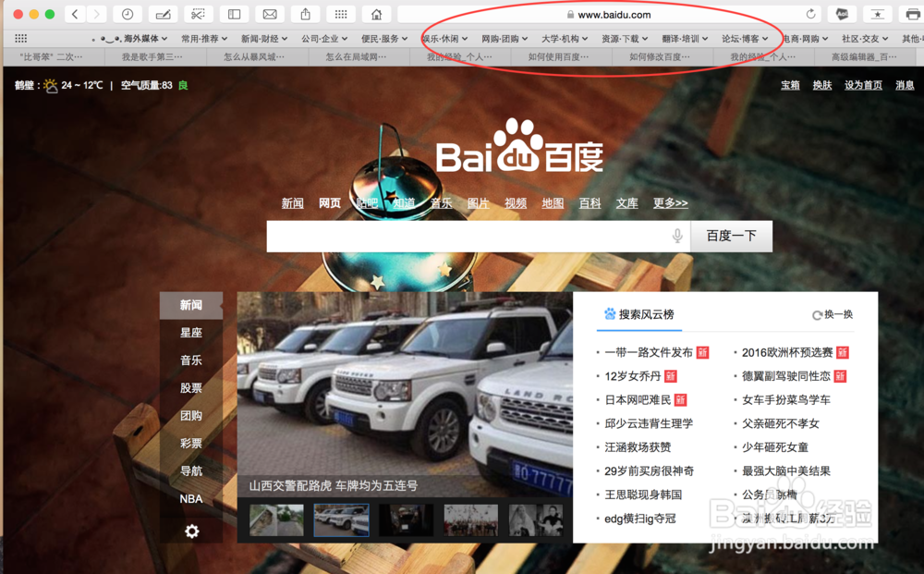Select the graduation caps group photo thumbnail

471,519
